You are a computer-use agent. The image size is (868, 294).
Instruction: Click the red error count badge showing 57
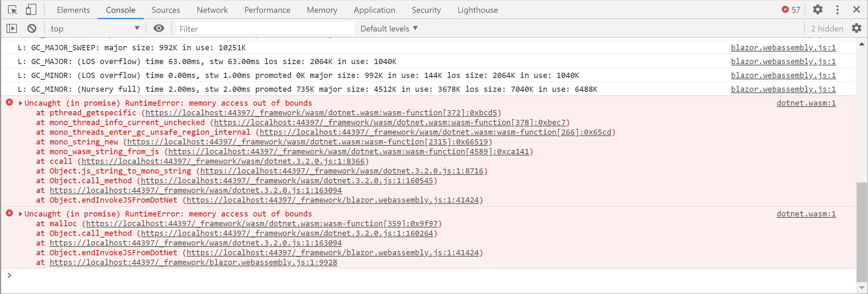(791, 10)
